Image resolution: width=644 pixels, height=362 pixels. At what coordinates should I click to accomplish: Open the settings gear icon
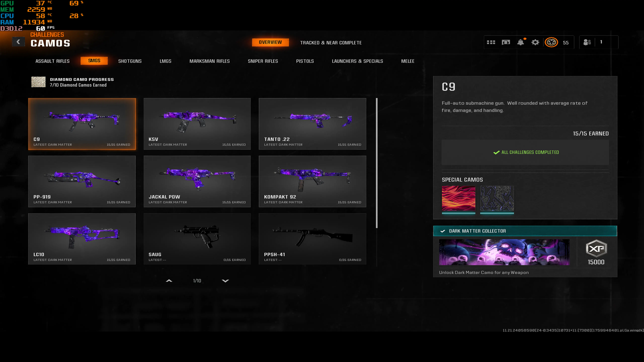coord(535,42)
